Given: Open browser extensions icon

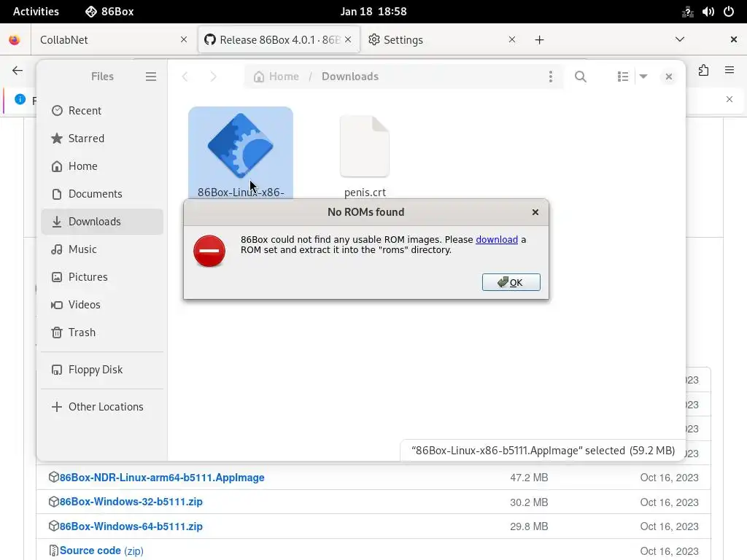Looking at the screenshot, I should tap(703, 71).
